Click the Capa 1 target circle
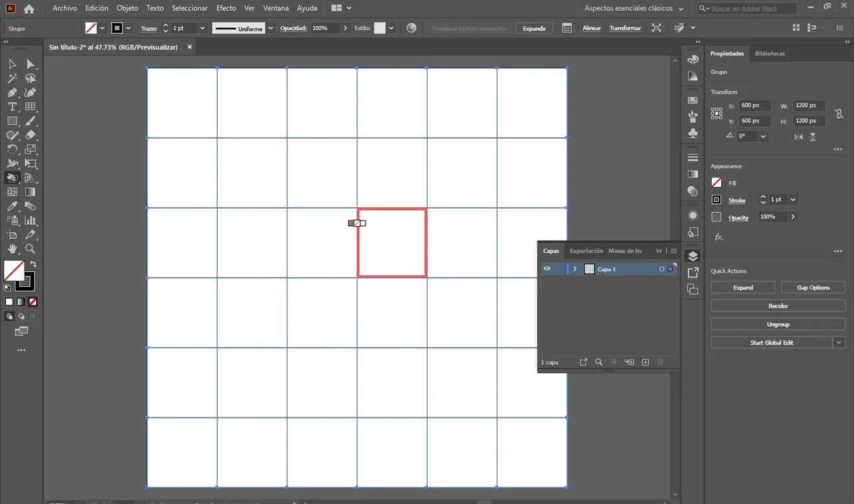854x504 pixels. click(x=662, y=269)
